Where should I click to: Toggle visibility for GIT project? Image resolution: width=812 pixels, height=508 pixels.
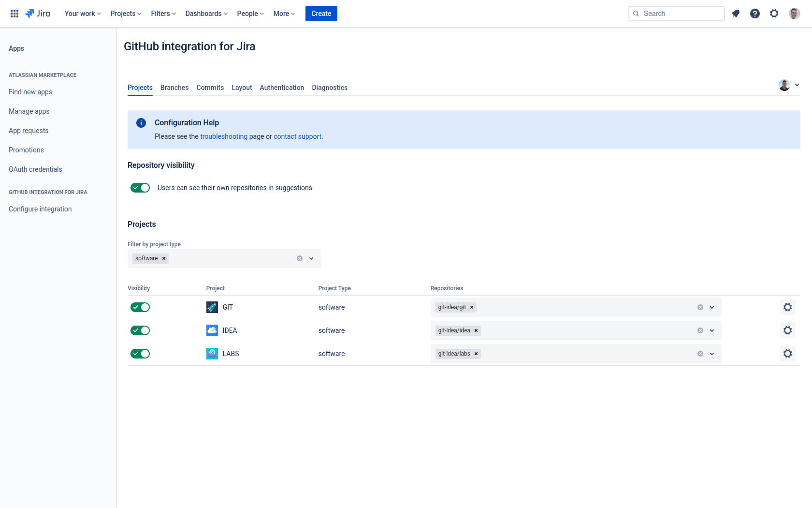pyautogui.click(x=140, y=307)
